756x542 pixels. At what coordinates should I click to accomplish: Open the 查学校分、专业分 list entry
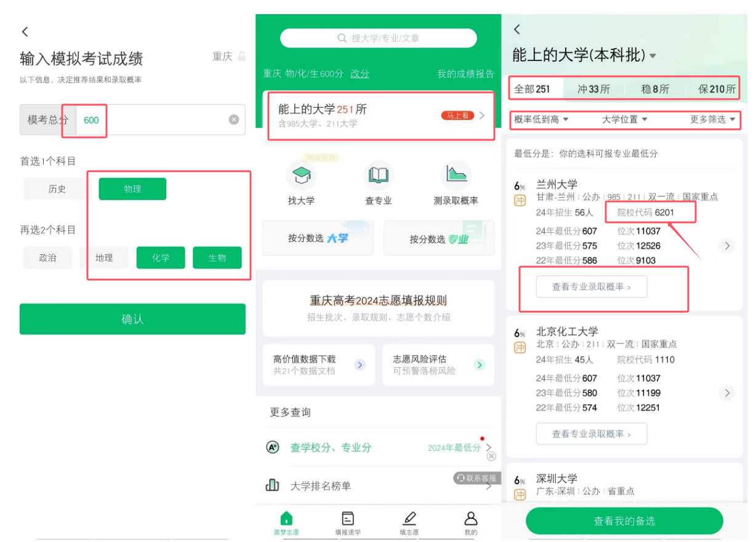click(x=331, y=448)
